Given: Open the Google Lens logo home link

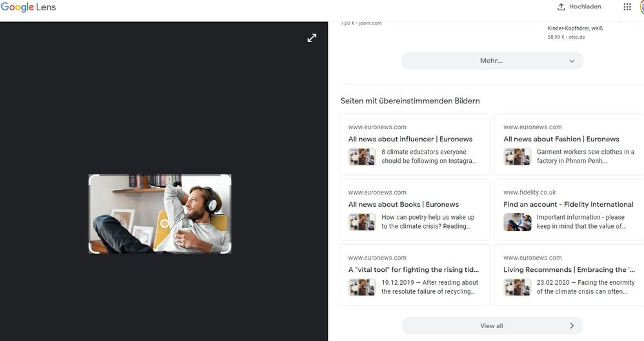Looking at the screenshot, I should 28,7.
